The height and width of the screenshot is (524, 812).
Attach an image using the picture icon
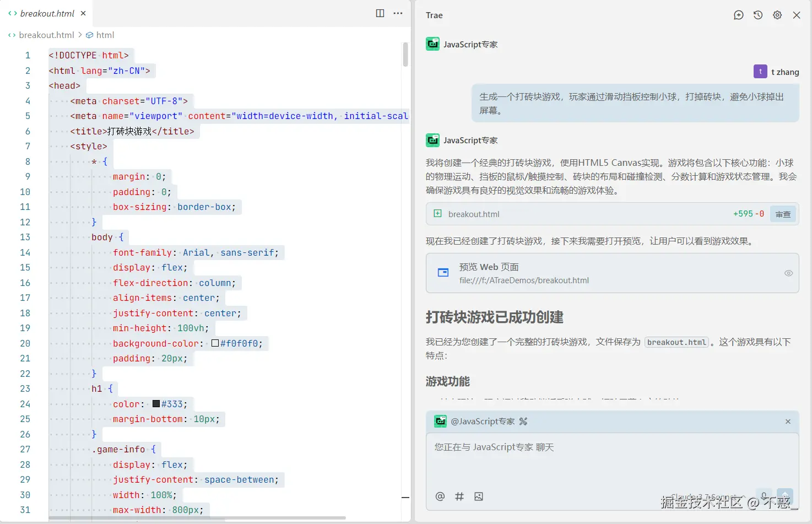(x=479, y=496)
